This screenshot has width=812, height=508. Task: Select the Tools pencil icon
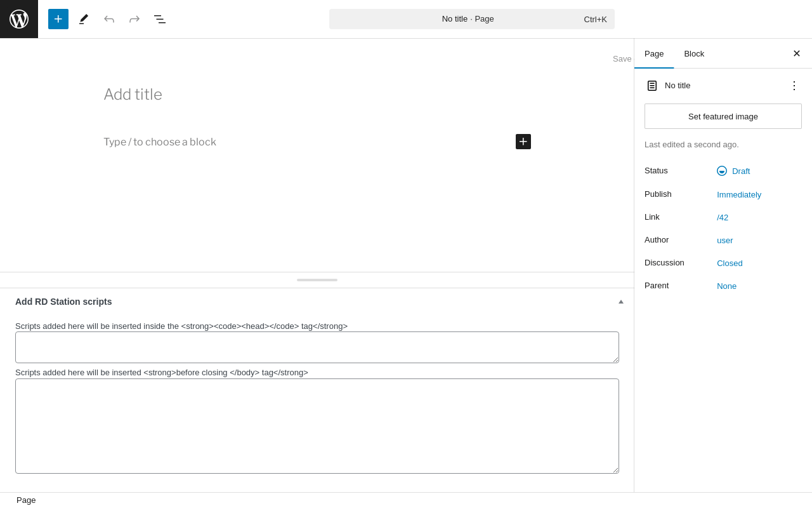pos(84,19)
